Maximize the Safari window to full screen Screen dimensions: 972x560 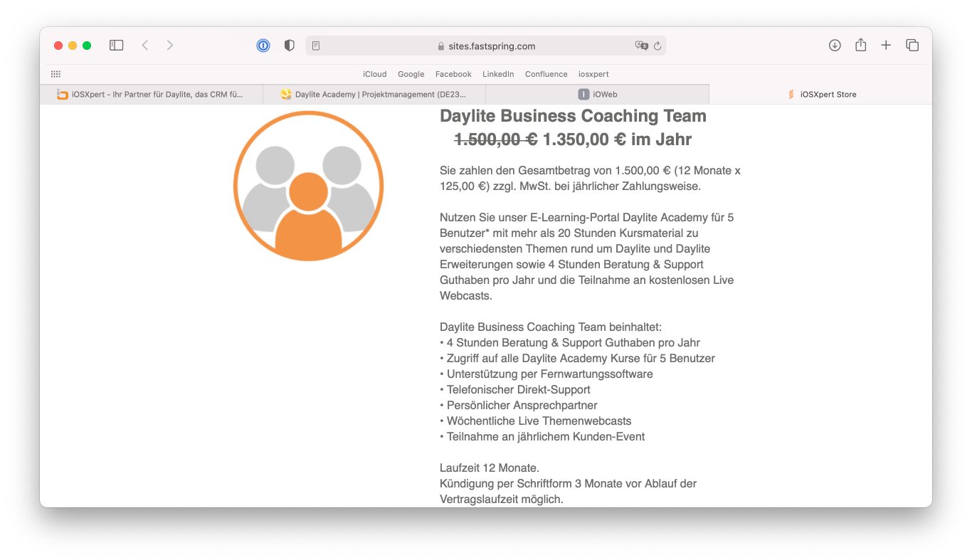coord(87,46)
